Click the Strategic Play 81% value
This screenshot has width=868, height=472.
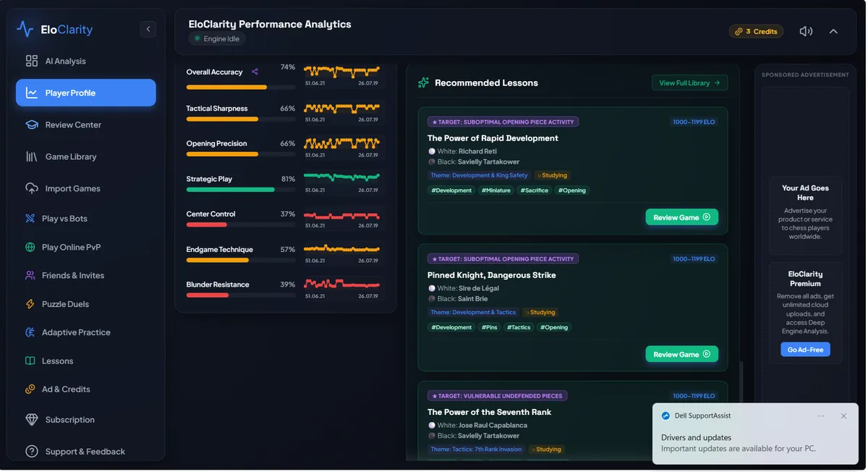[x=288, y=179]
